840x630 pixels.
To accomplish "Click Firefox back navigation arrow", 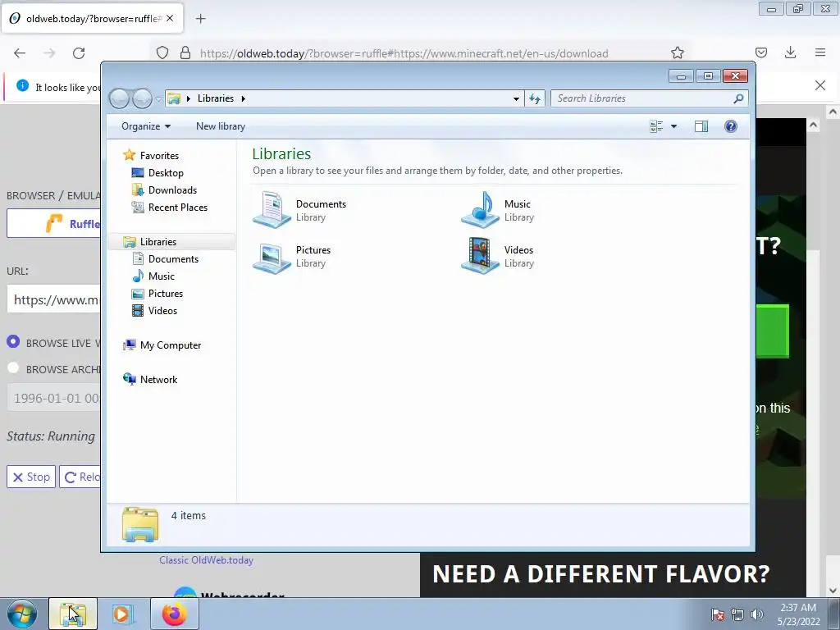I will point(20,53).
